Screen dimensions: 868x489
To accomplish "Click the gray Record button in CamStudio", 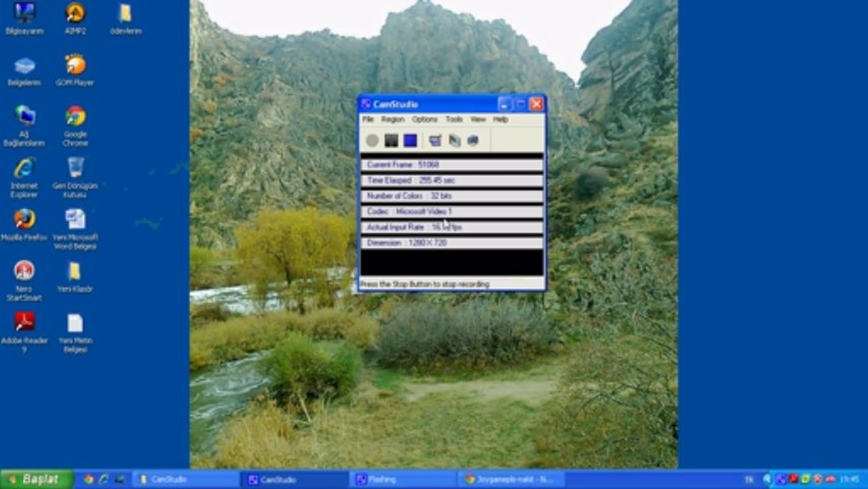I will (372, 141).
